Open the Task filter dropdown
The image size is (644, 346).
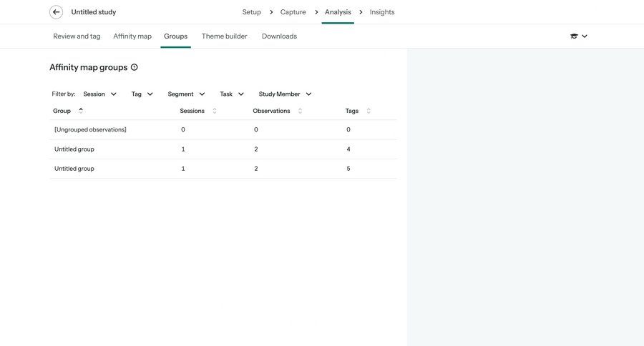[232, 94]
